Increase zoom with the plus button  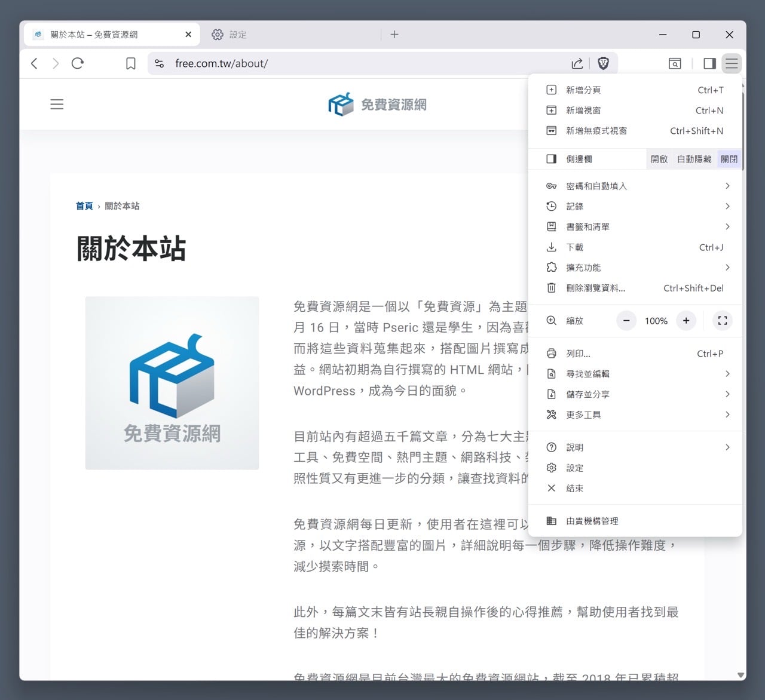[x=686, y=321]
